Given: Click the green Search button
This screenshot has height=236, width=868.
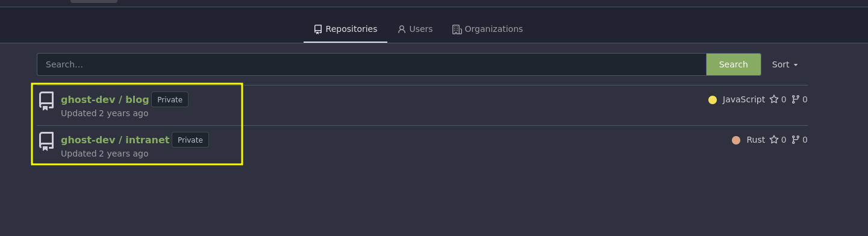Looking at the screenshot, I should pos(733,64).
